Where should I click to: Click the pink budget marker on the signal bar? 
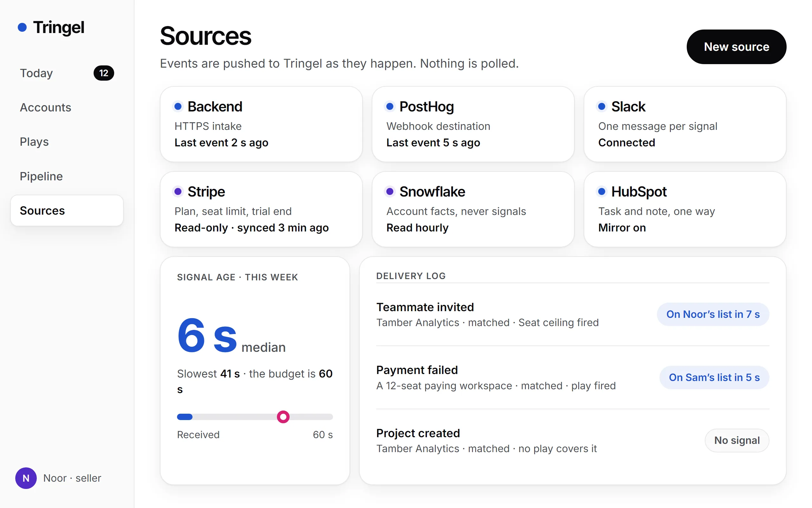pyautogui.click(x=283, y=417)
